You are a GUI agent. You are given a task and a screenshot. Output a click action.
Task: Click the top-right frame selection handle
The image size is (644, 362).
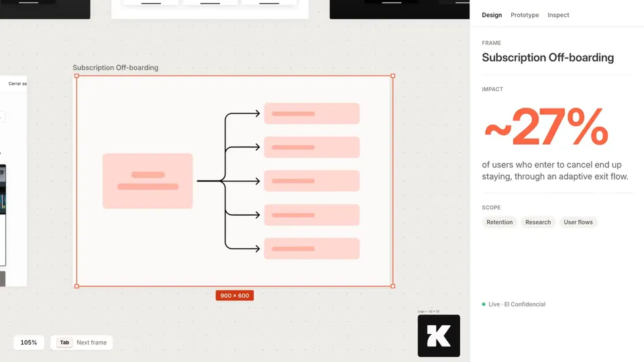coord(392,76)
